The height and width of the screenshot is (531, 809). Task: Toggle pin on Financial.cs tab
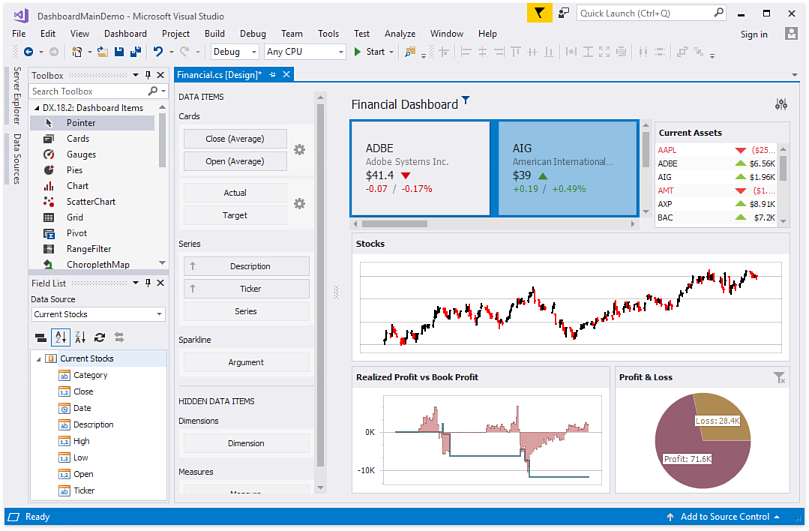point(272,75)
